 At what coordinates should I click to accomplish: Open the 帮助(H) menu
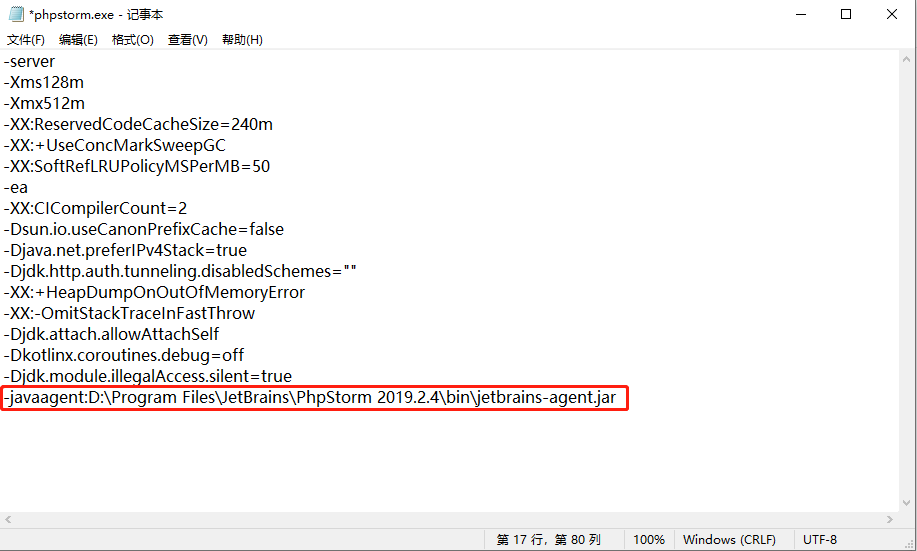click(x=242, y=40)
